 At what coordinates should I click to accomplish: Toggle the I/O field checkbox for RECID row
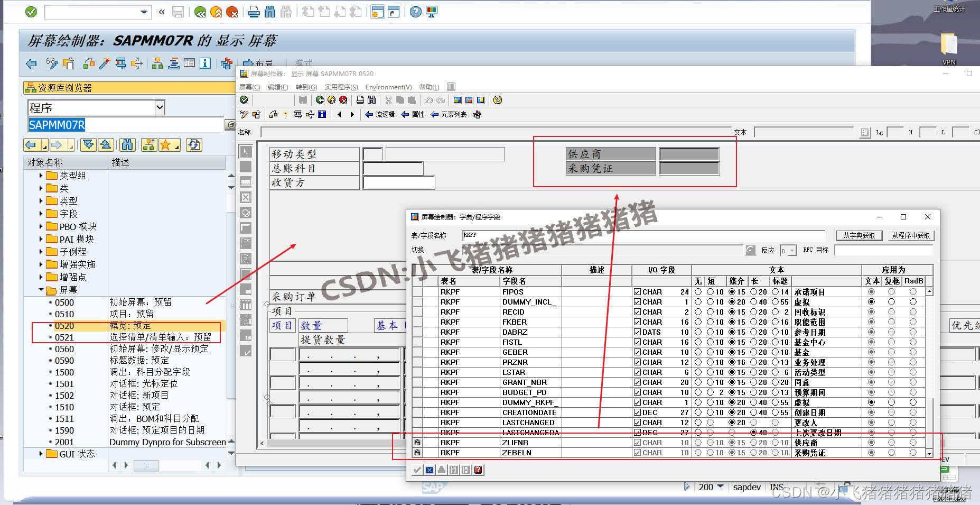pyautogui.click(x=638, y=312)
